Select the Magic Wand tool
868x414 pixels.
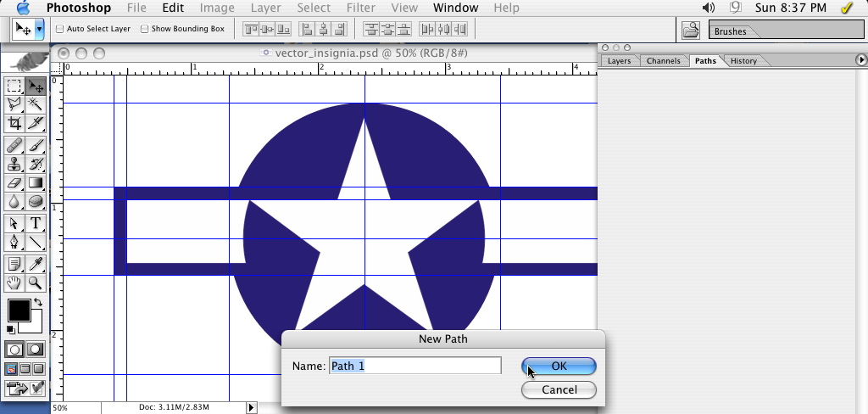coord(36,104)
